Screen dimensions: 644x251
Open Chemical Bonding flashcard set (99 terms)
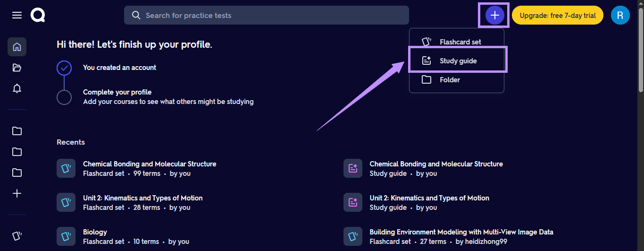coord(150,168)
